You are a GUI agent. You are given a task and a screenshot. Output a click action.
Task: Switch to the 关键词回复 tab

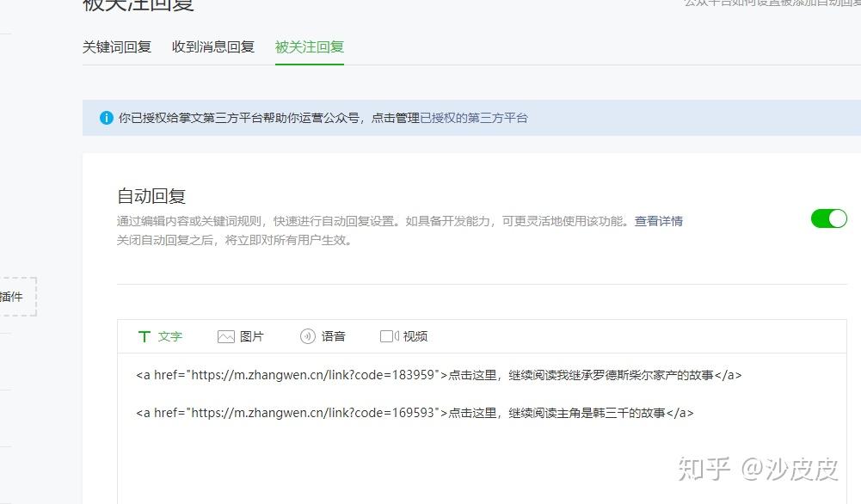[x=117, y=47]
